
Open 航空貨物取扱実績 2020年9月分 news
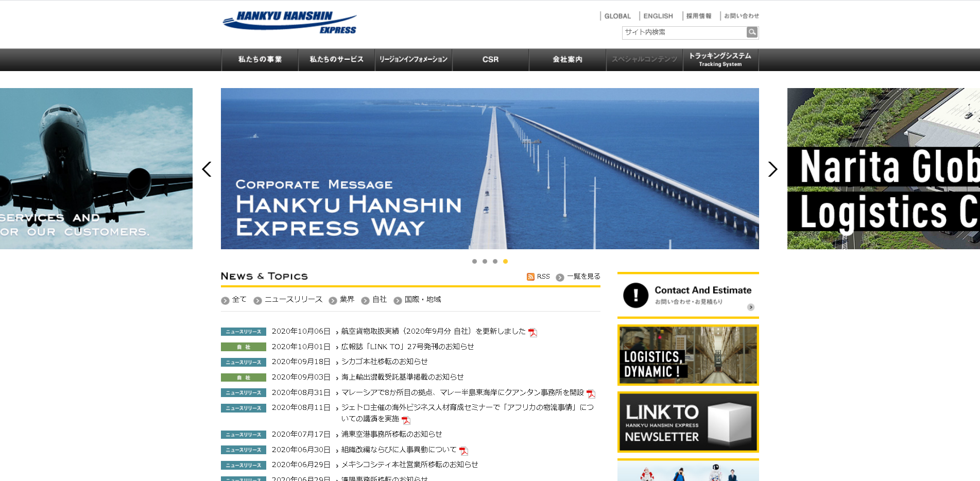433,331
